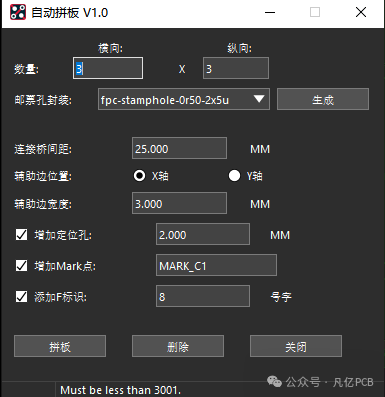Edit the 定位孔 size field 2.000
This screenshot has height=397, width=385.
[203, 234]
